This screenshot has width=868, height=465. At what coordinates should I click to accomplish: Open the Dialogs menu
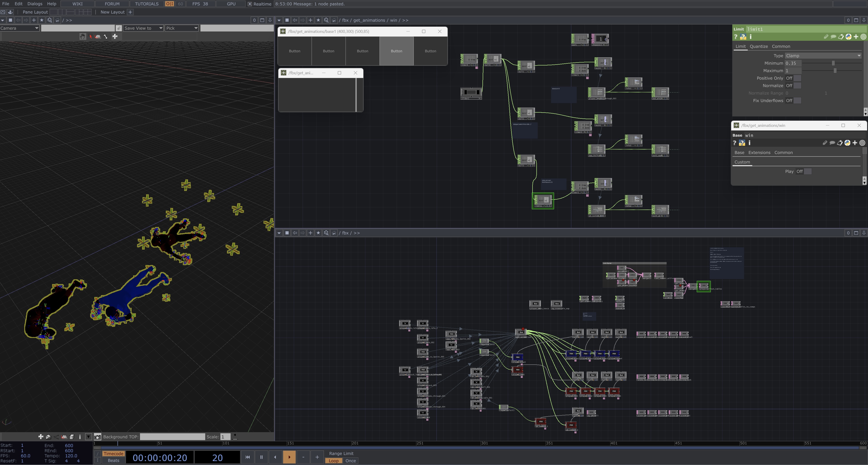coord(35,4)
